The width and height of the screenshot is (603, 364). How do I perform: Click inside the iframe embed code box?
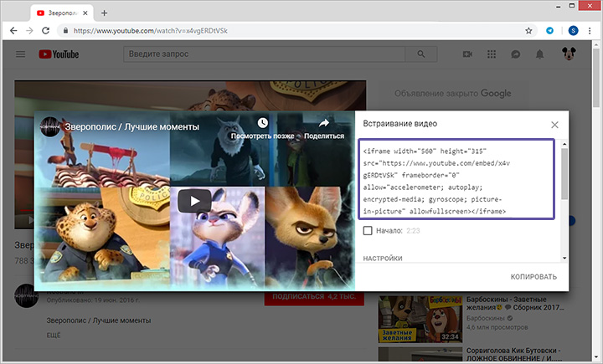[456, 179]
